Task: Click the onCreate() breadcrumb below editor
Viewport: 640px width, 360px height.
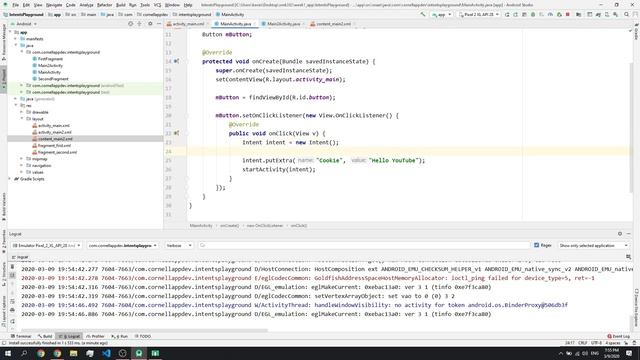Action: (229, 225)
